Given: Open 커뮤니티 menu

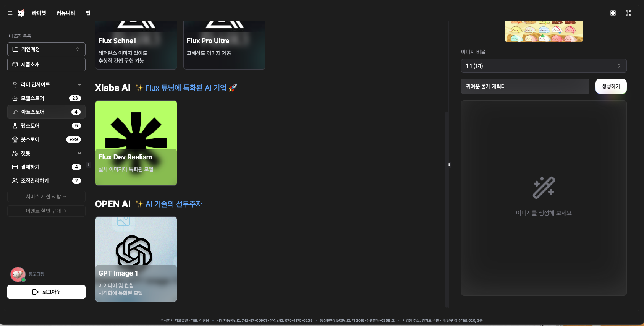Looking at the screenshot, I should point(66,13).
